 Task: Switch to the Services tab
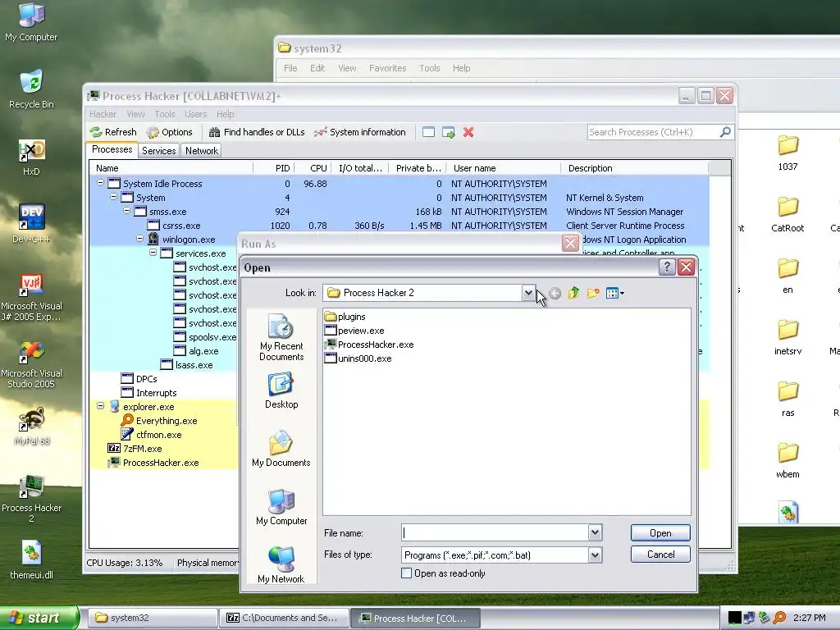pos(158,151)
